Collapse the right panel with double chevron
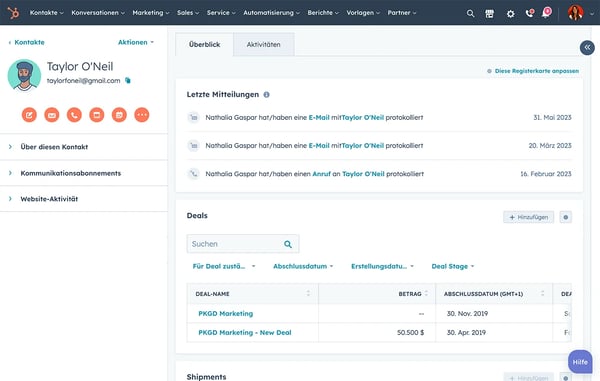 tap(587, 47)
